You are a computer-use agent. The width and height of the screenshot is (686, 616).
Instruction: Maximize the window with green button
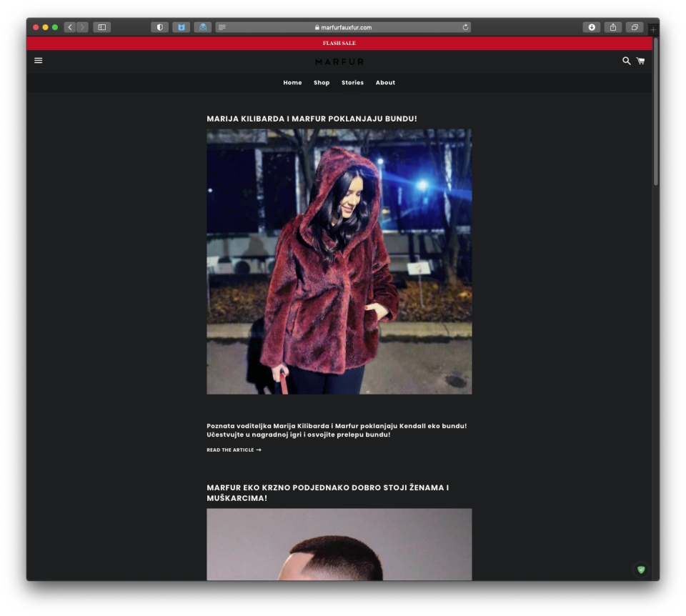55,27
